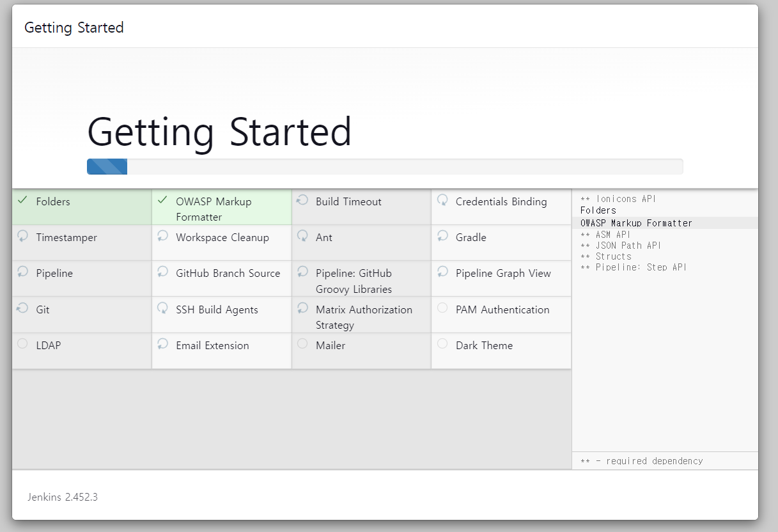
Task: Click the spinner icon next to Git
Action: (x=23, y=308)
